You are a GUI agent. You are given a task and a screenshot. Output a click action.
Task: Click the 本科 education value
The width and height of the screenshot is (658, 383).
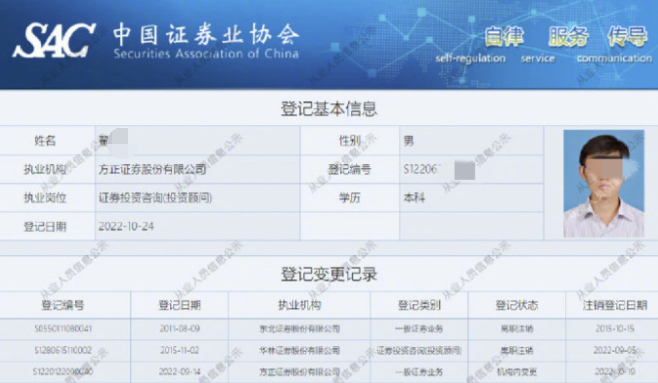(x=414, y=198)
